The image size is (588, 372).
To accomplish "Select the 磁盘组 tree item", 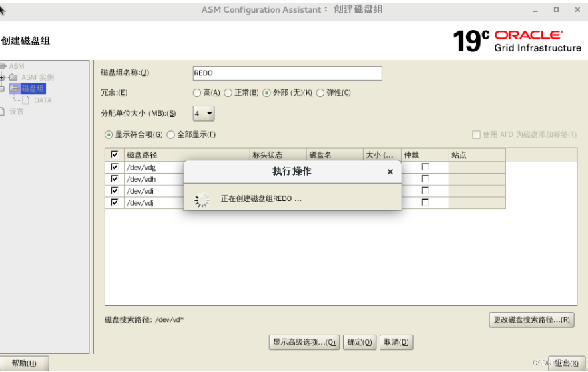I will (x=33, y=89).
